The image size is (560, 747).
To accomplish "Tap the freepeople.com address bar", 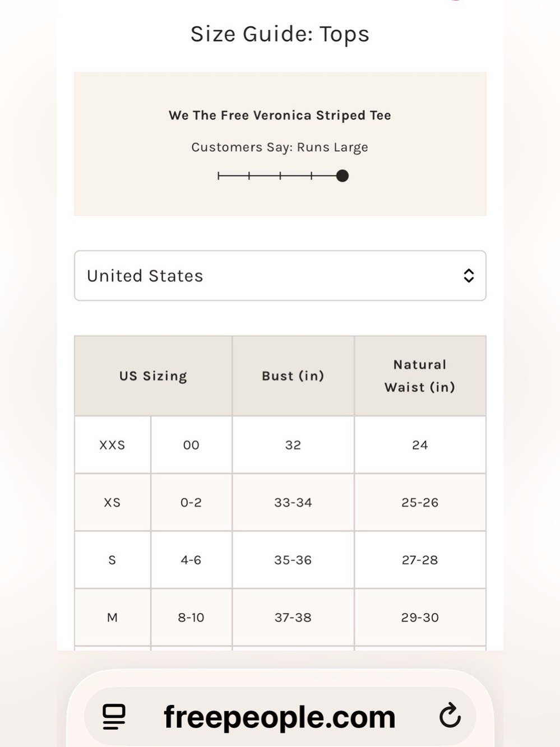I will (280, 716).
